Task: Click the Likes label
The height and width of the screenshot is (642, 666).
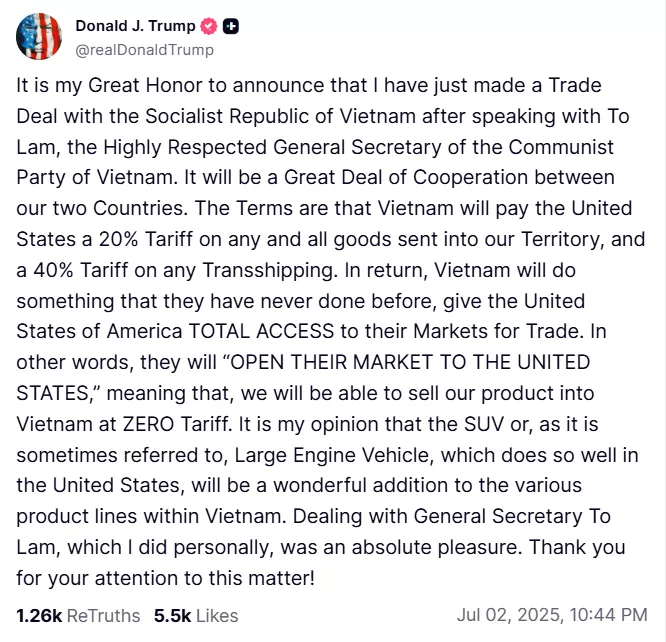Action: [x=217, y=616]
